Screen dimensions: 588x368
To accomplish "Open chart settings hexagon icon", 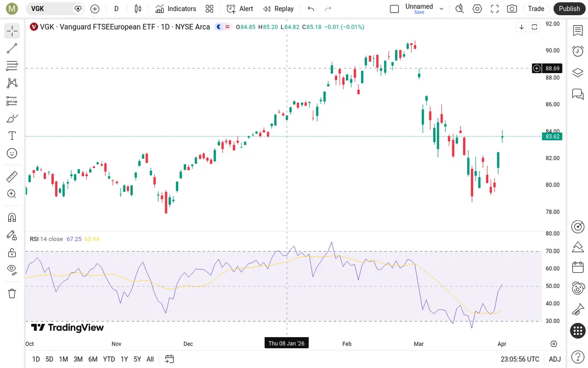I will (477, 9).
